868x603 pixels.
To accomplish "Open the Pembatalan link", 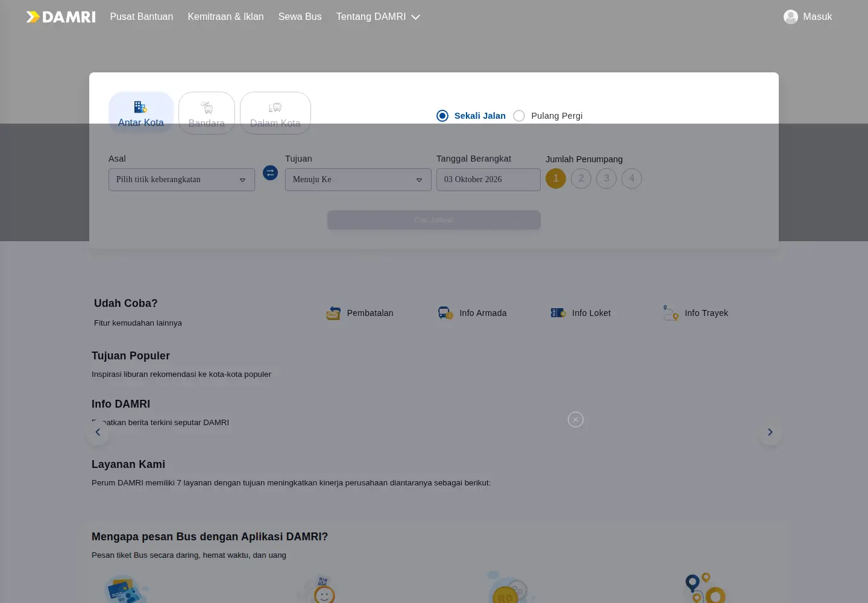I will click(x=370, y=313).
